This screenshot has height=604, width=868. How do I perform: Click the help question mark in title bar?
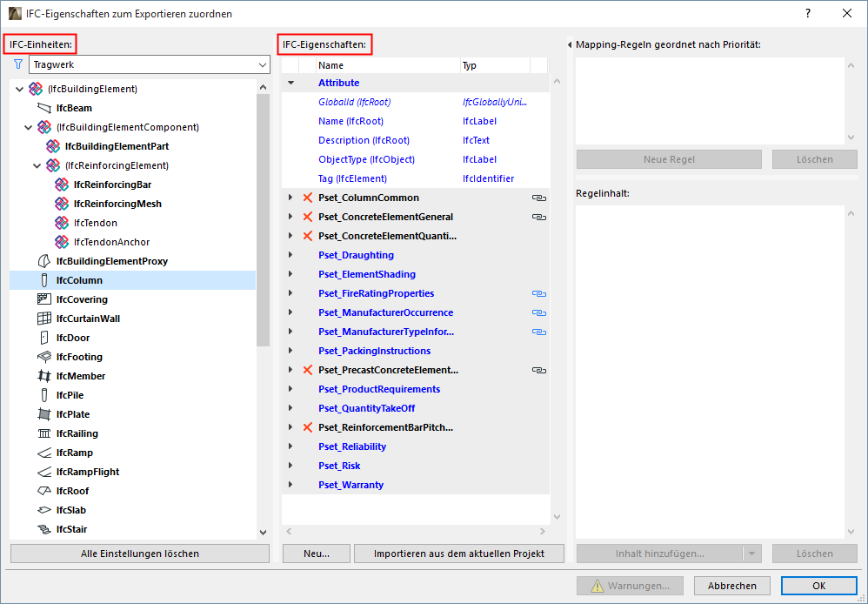point(808,13)
